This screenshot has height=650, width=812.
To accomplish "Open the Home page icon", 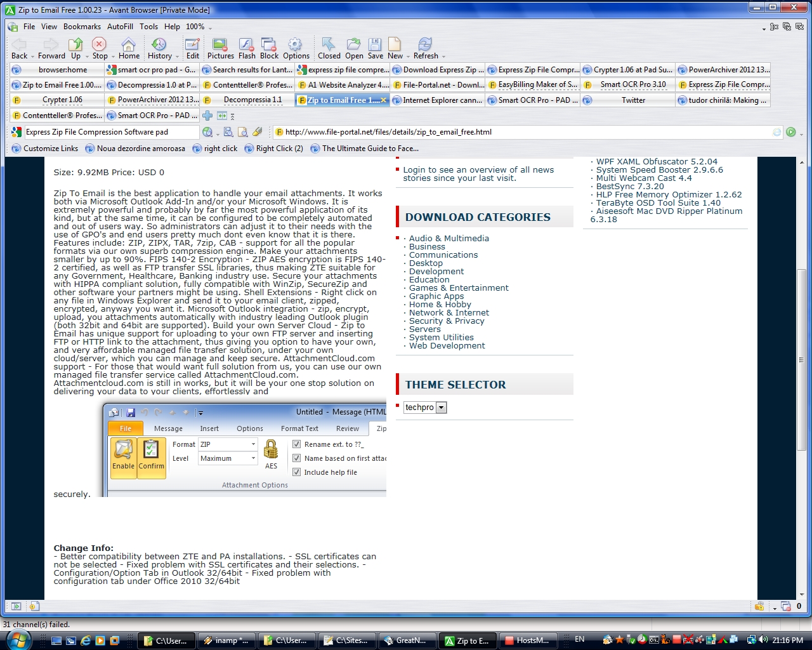I will tap(129, 44).
